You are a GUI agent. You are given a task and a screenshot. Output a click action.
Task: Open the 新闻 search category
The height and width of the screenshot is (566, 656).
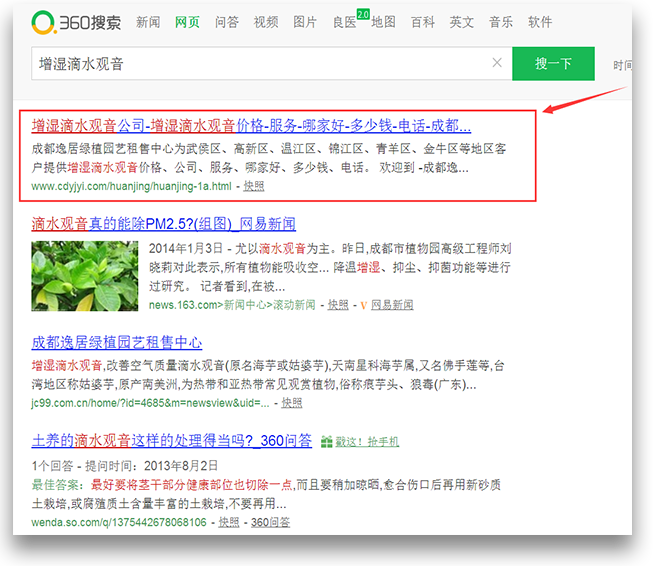(x=147, y=22)
